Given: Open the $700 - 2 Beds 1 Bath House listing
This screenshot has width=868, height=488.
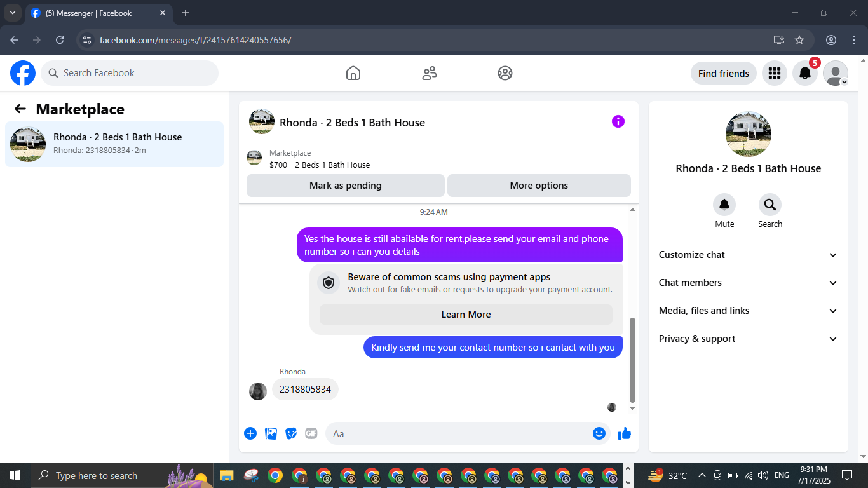Looking at the screenshot, I should click(320, 165).
